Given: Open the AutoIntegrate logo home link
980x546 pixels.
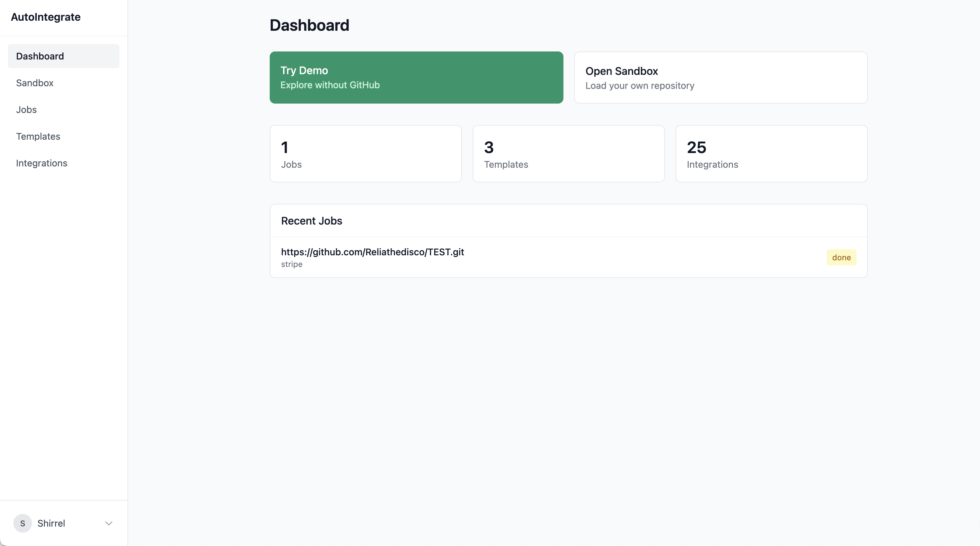Looking at the screenshot, I should 45,17.
